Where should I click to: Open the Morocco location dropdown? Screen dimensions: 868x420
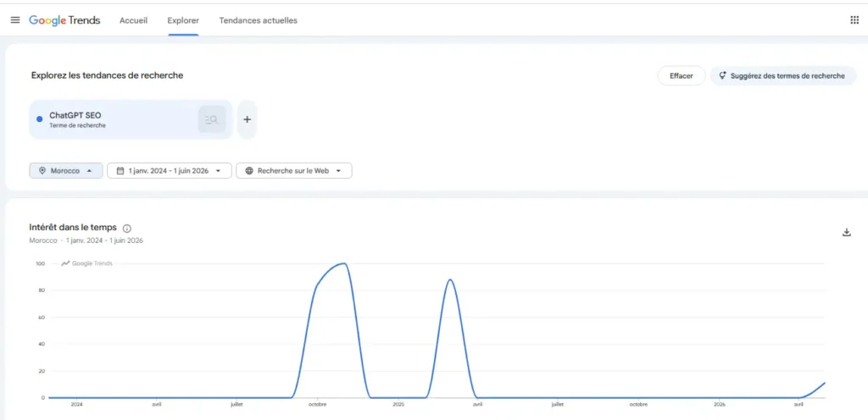[66, 171]
